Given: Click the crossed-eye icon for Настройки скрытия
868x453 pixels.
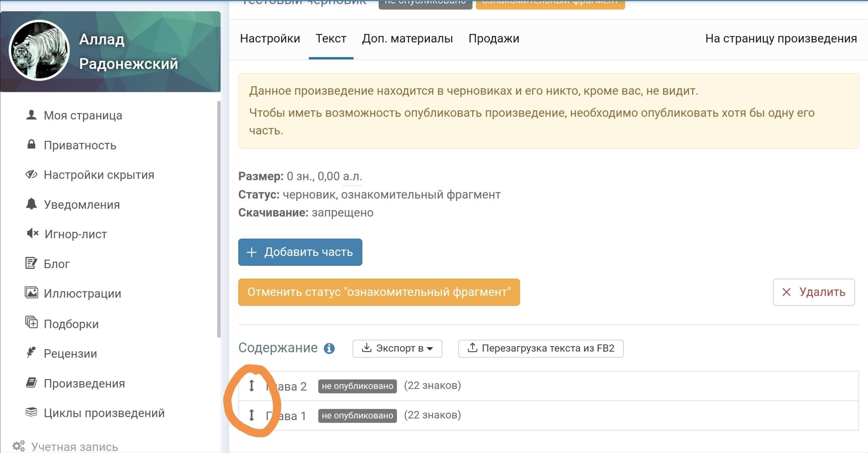Looking at the screenshot, I should [x=31, y=174].
